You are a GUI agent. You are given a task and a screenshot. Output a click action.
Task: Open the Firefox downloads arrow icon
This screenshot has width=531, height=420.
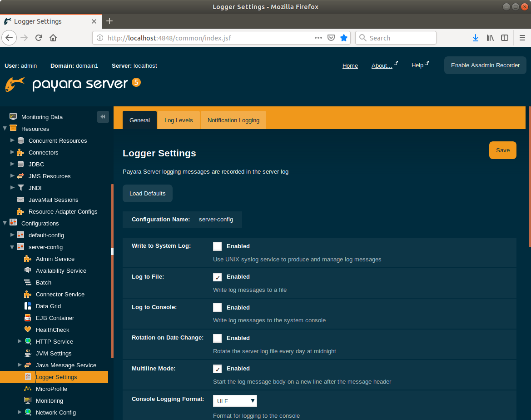click(x=475, y=38)
